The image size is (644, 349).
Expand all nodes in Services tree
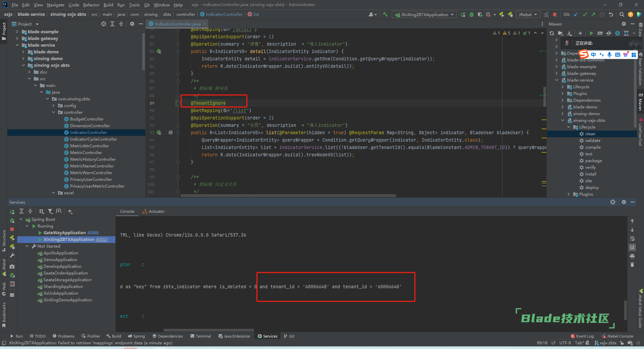coord(21,211)
